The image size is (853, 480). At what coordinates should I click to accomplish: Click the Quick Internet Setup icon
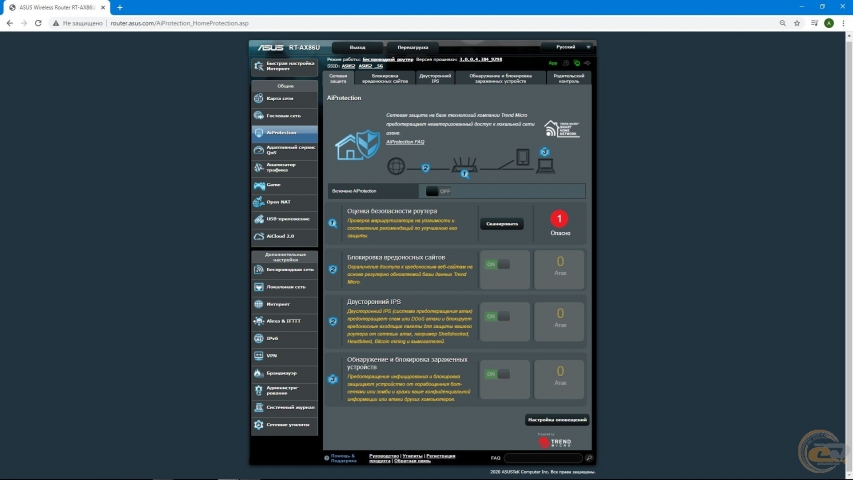(x=258, y=66)
